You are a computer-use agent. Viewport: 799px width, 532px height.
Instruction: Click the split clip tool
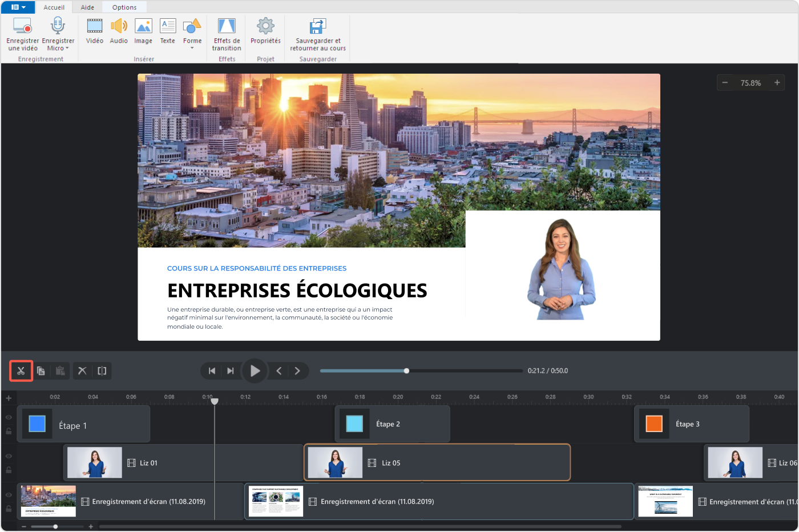pos(103,370)
